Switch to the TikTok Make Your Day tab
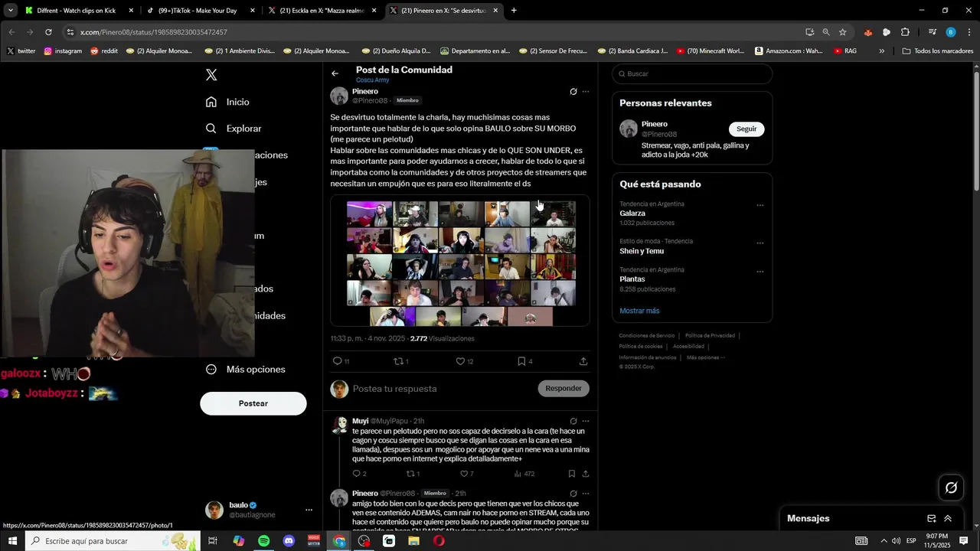This screenshot has height=551, width=980. pyautogui.click(x=199, y=11)
